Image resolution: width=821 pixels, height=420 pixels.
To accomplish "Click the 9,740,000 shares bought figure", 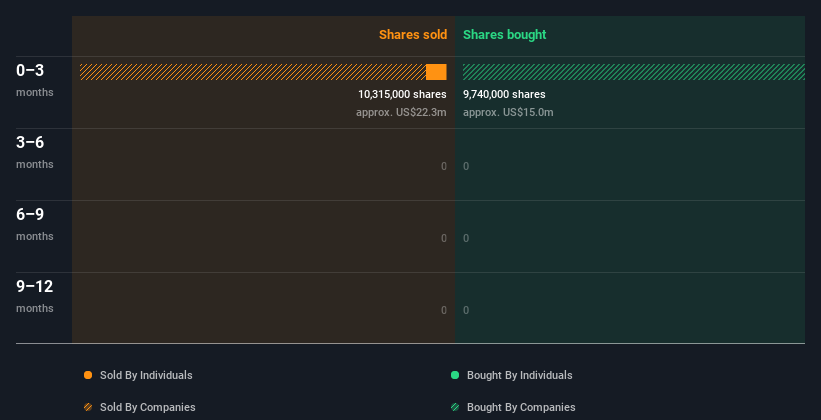I will click(x=504, y=94).
